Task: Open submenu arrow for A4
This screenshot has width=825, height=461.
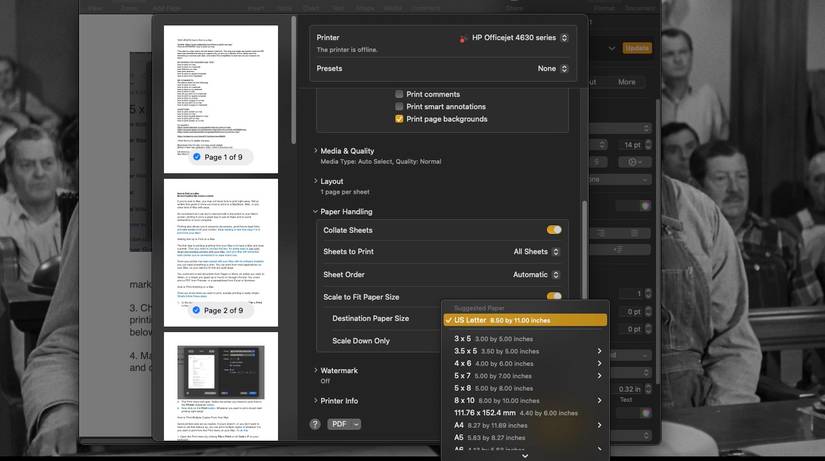Action: (x=599, y=425)
